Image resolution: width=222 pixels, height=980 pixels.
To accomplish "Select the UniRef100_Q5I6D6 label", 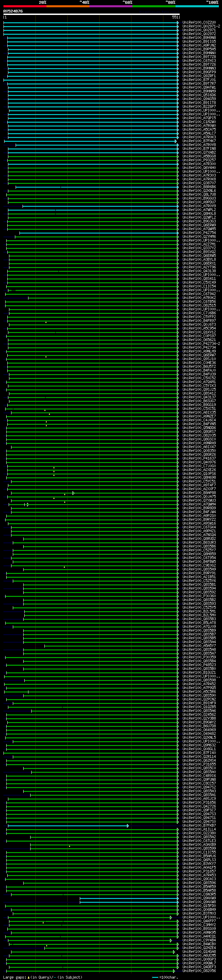I will tap(199, 95).
